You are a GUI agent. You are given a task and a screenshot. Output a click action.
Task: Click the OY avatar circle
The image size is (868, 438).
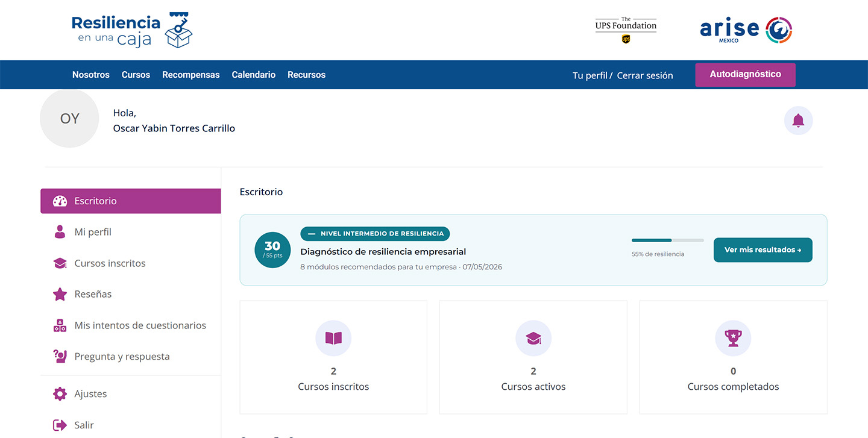[69, 118]
